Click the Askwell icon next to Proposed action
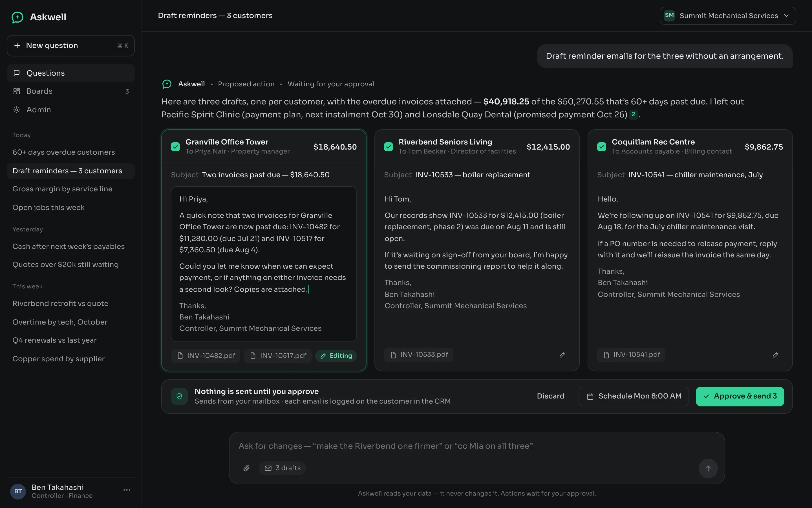The width and height of the screenshot is (812, 508). [167, 84]
